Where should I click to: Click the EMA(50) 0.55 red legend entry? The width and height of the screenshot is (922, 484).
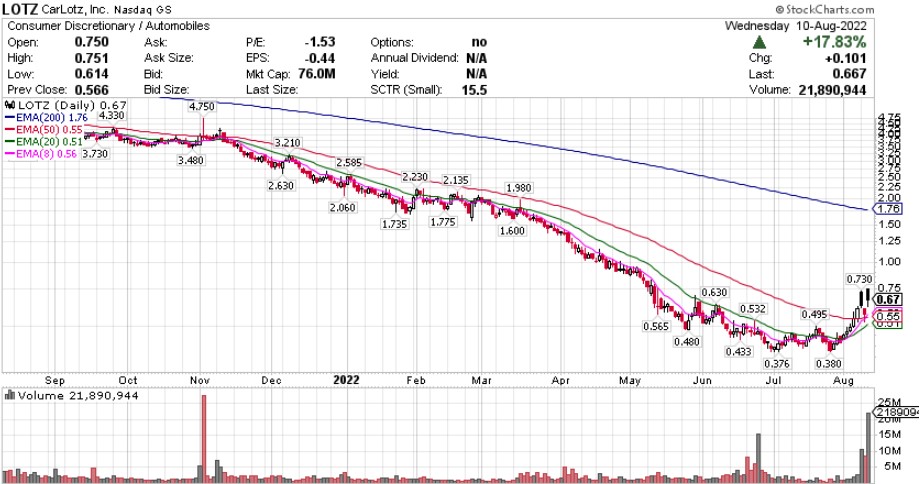point(44,129)
